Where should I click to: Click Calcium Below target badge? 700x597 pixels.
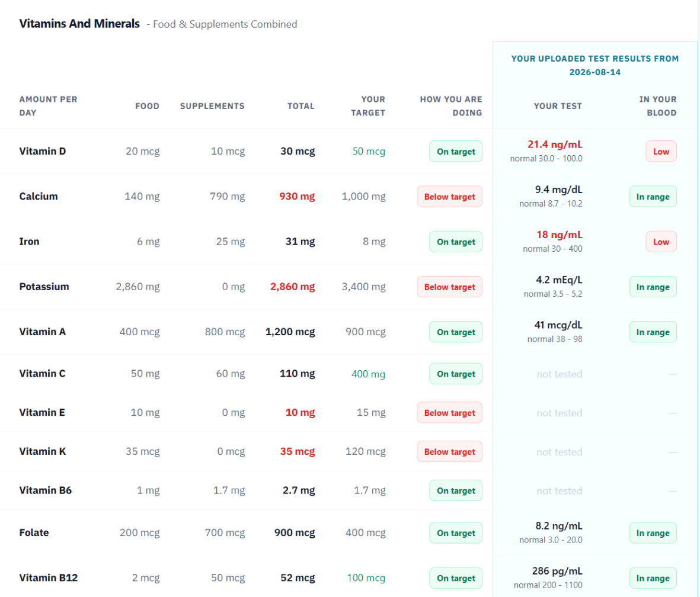pos(449,196)
